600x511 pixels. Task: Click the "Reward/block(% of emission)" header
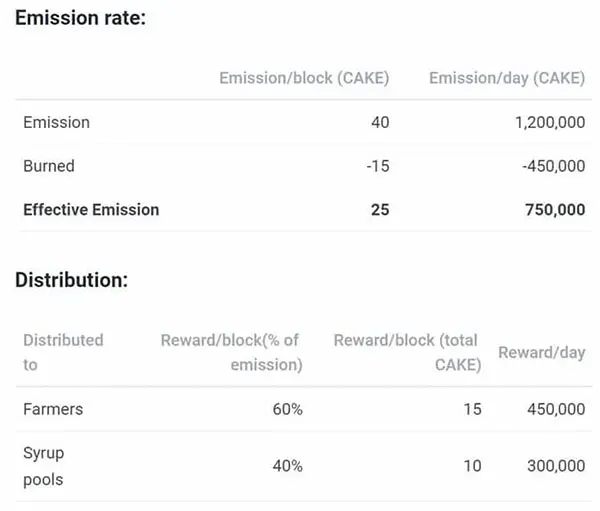click(x=231, y=352)
